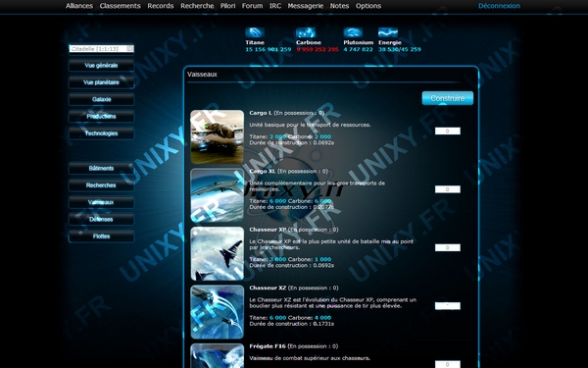This screenshot has width=588, height=368.
Task: Open the Cargo XL ship image
Action: pyautogui.click(x=218, y=195)
